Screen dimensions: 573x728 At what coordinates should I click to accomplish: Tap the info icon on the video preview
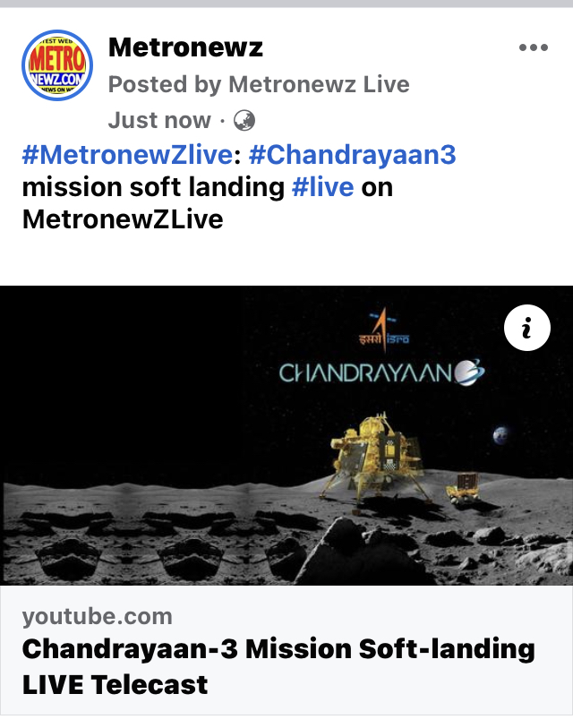527,328
